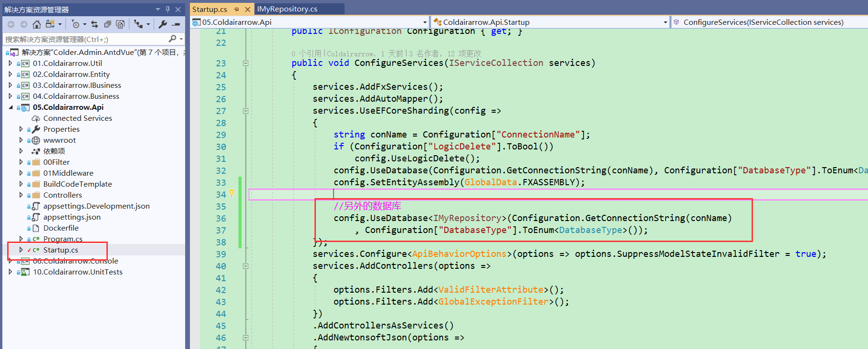Screen dimensions: 868x349
Task: Expand the 01.Coldairarrow.Util project node
Action: click(x=10, y=63)
